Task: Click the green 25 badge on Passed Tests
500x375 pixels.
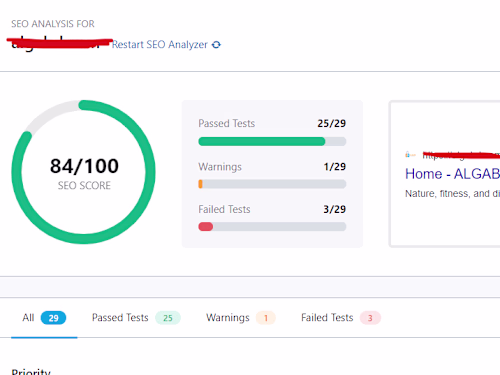Action: pyautogui.click(x=168, y=318)
